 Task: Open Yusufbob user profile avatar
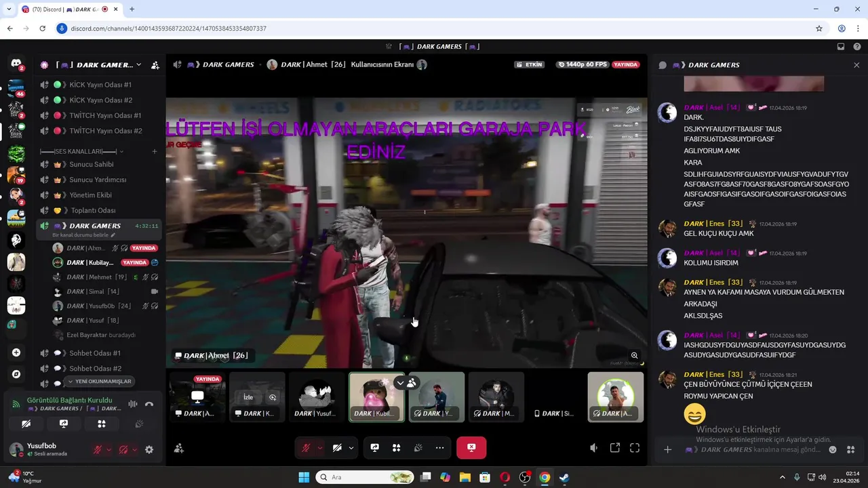16,449
